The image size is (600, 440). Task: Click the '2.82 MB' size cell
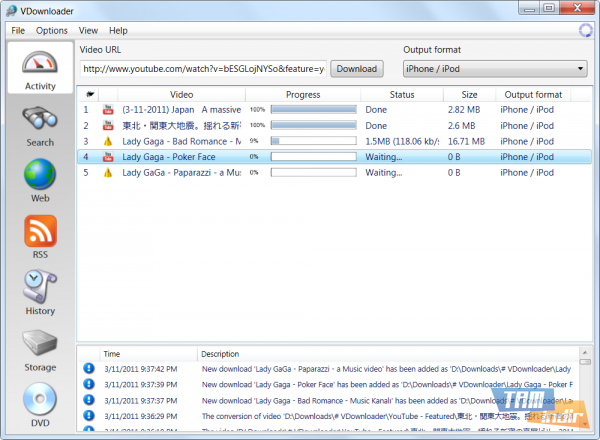[464, 110]
